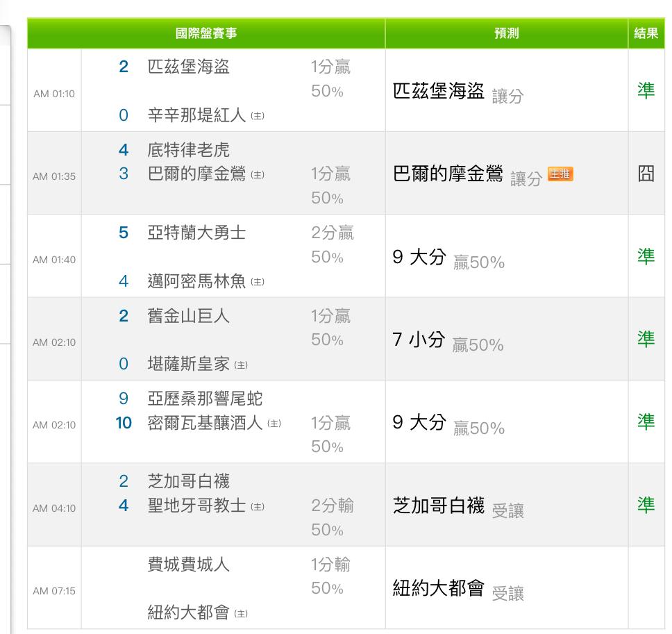The height and width of the screenshot is (634, 672).
Task: Click the 芝加哥白襪 受讓 prediction
Action: coord(458,507)
